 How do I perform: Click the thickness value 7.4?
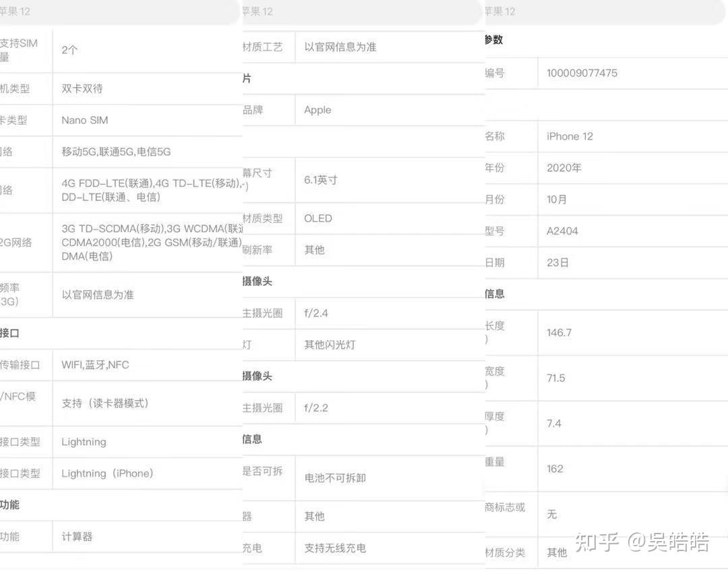(554, 424)
